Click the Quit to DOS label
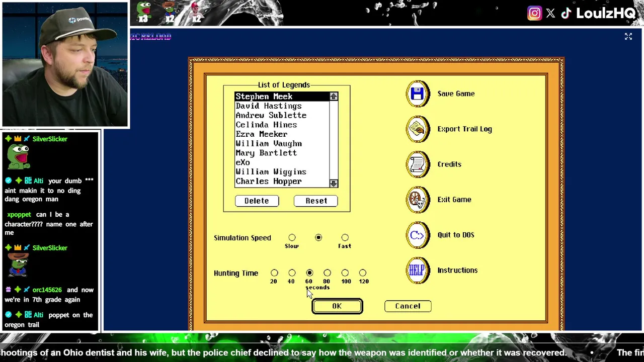 point(456,235)
